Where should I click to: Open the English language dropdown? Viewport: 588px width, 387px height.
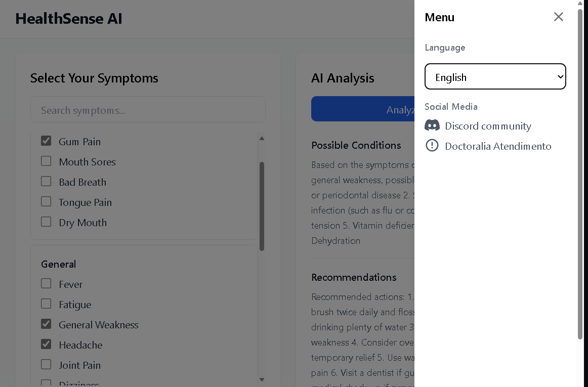point(495,77)
